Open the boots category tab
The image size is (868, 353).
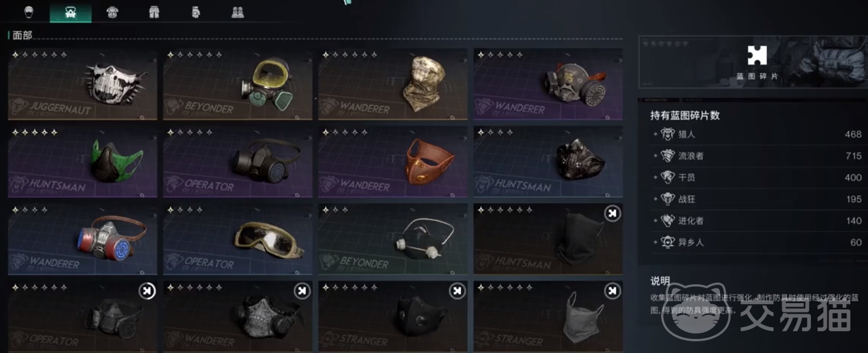tap(237, 12)
